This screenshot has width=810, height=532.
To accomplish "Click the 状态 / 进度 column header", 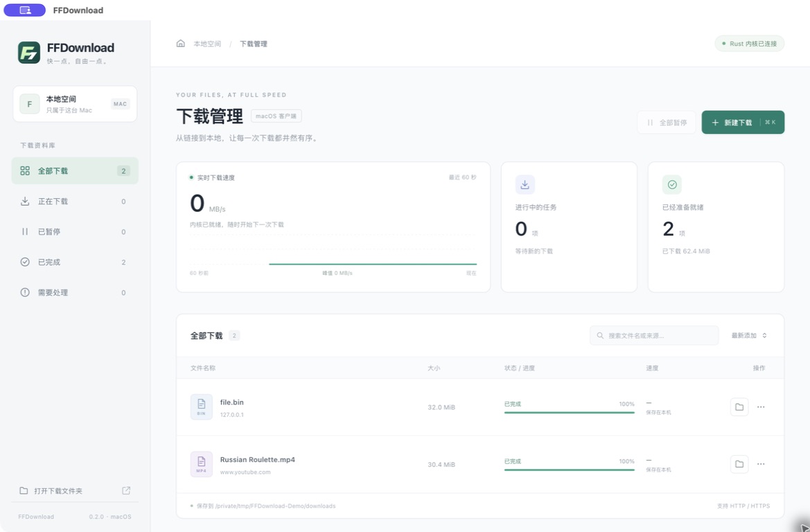I will [x=520, y=369].
